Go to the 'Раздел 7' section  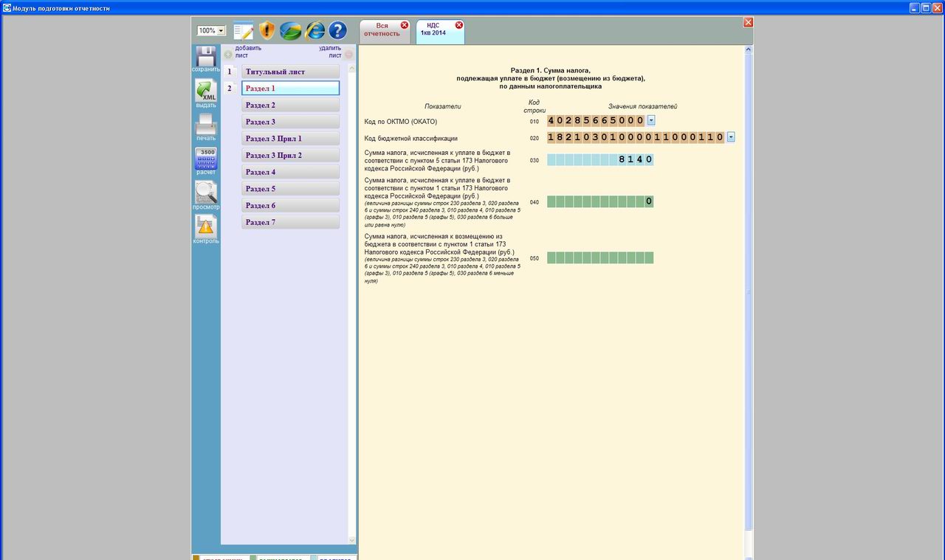(291, 222)
